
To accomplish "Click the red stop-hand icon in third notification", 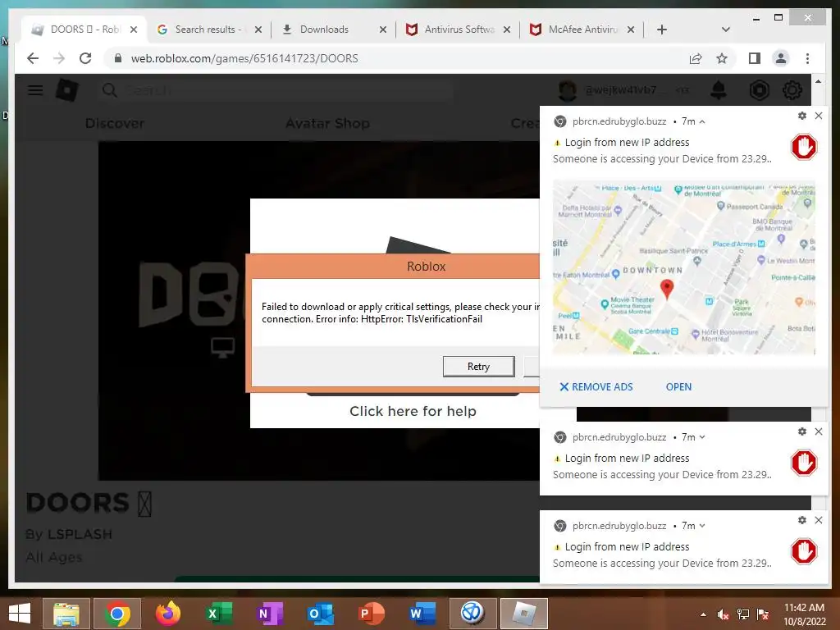I will point(804,552).
